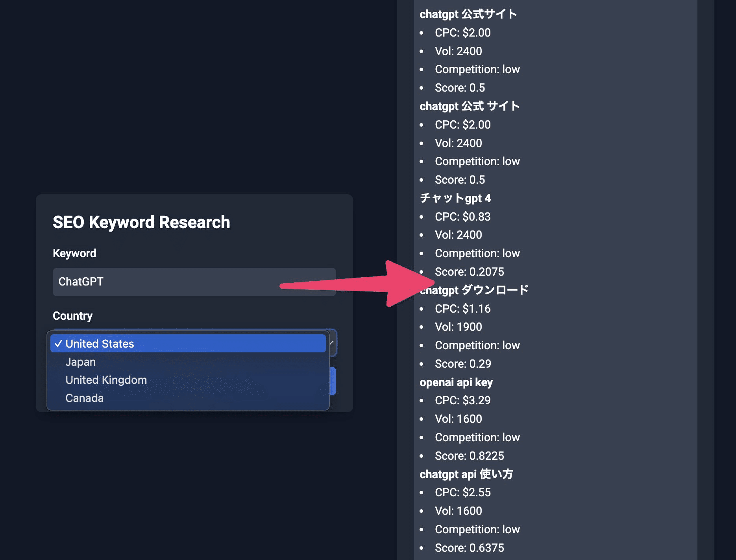The height and width of the screenshot is (560, 736).
Task: Click the Country label text
Action: [x=72, y=316]
